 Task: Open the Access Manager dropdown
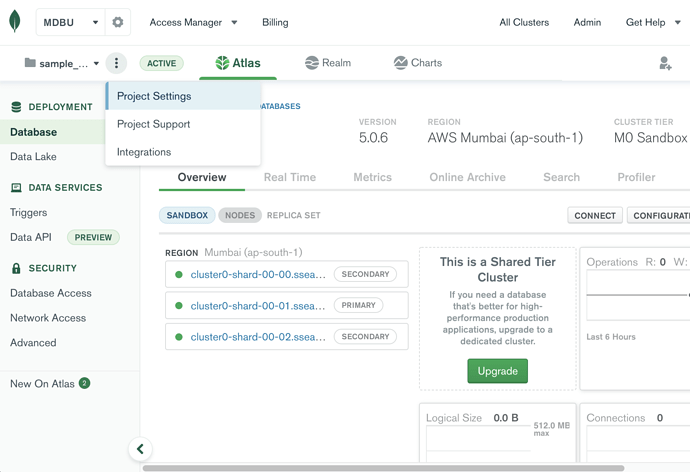coord(193,22)
